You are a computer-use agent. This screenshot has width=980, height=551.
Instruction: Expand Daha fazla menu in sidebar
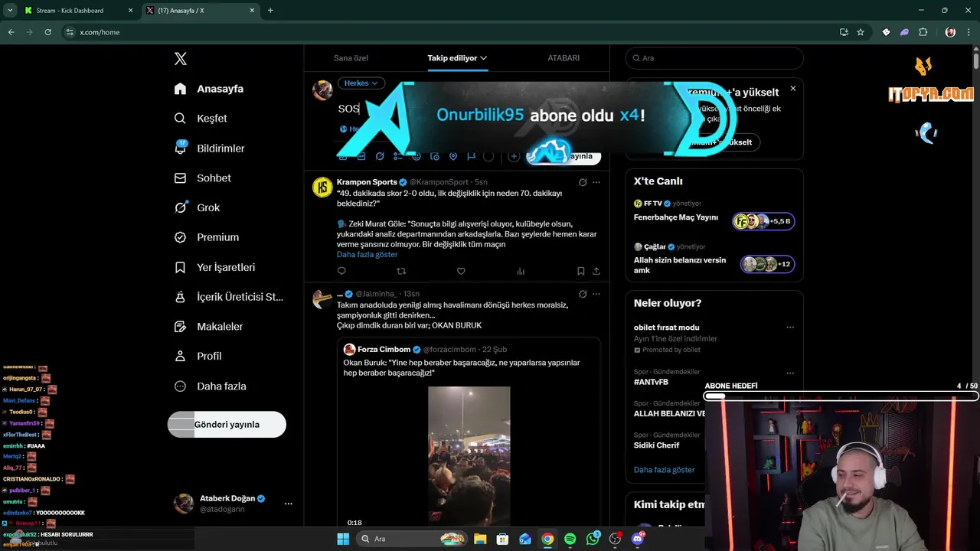click(210, 386)
